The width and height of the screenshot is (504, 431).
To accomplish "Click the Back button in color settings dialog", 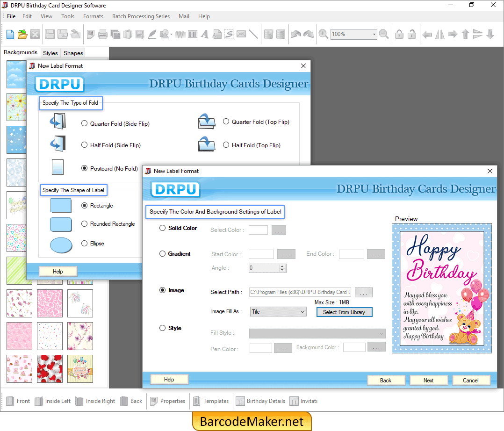I will (x=386, y=380).
